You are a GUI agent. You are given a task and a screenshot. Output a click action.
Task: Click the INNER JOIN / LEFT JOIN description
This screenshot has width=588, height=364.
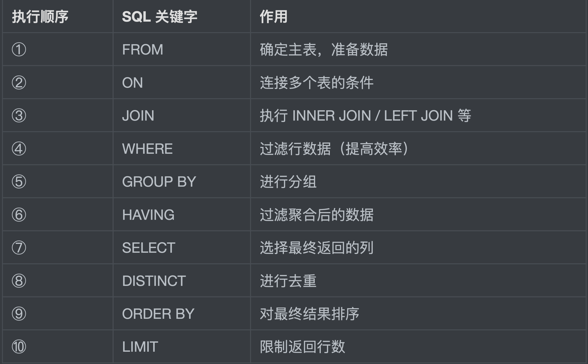(365, 115)
